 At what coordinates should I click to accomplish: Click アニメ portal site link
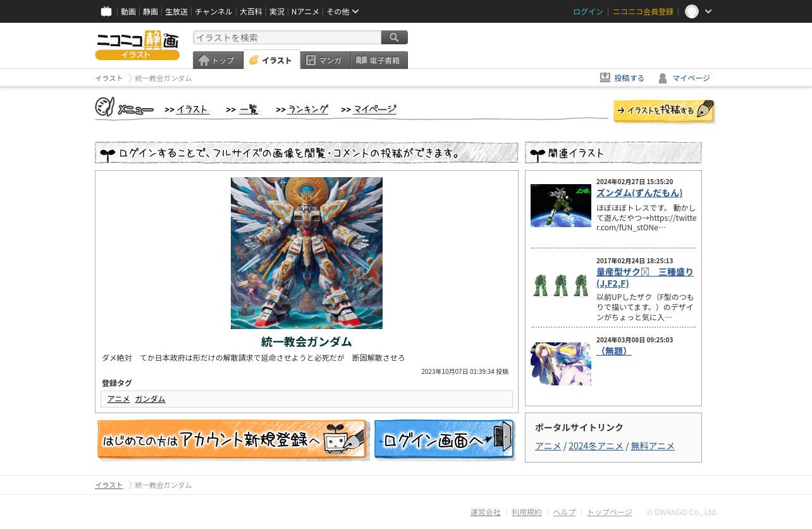click(x=548, y=446)
